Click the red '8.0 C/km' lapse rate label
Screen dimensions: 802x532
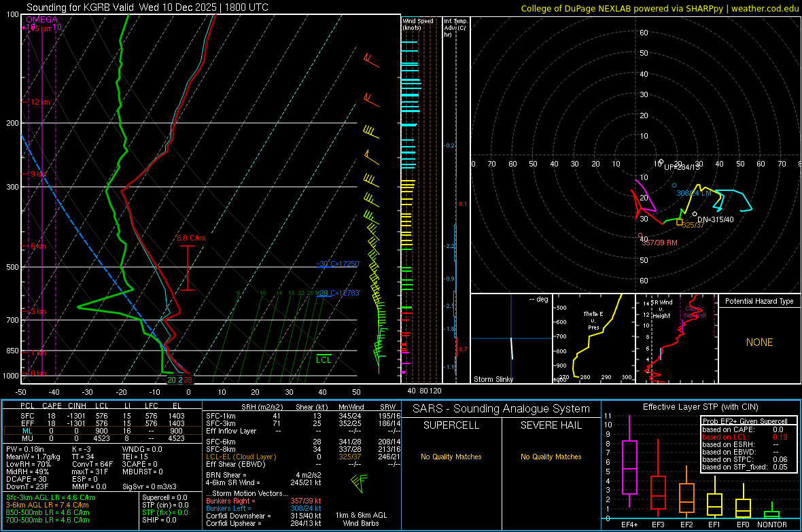coord(191,238)
